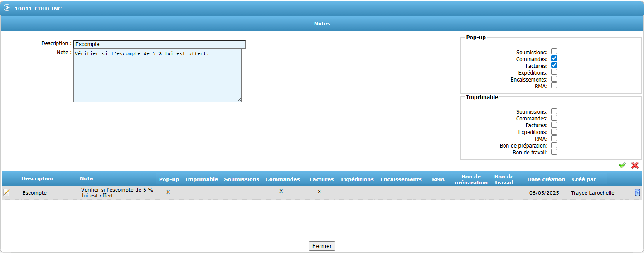Click into the Description text field
The width and height of the screenshot is (644, 255).
(160, 44)
